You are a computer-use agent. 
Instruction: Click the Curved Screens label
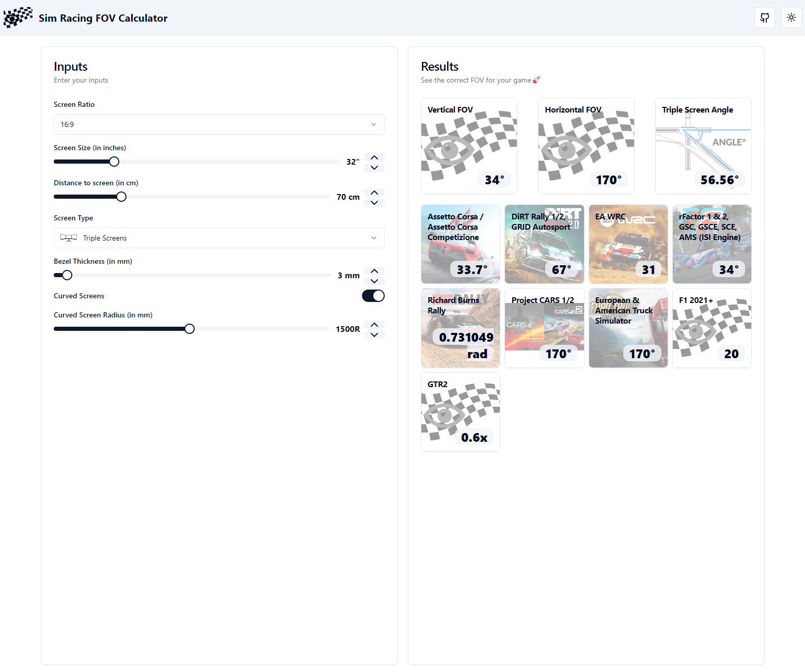(x=79, y=296)
